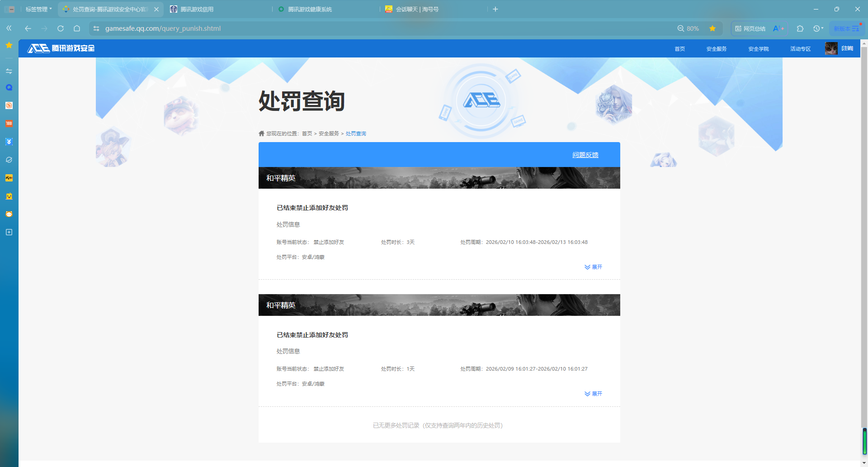This screenshot has height=467, width=868.
Task: Click the bookmark star in address bar
Action: (712, 29)
